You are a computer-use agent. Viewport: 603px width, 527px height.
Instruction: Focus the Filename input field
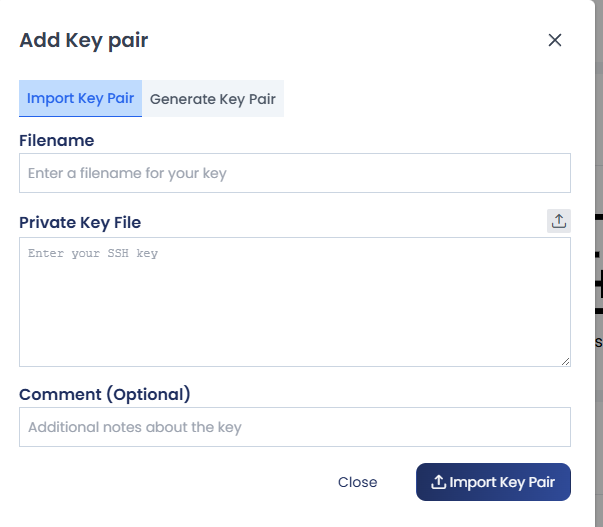[295, 173]
